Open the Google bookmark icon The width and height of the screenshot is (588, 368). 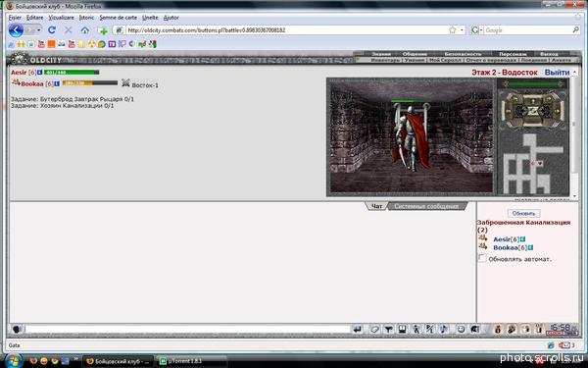[x=152, y=44]
